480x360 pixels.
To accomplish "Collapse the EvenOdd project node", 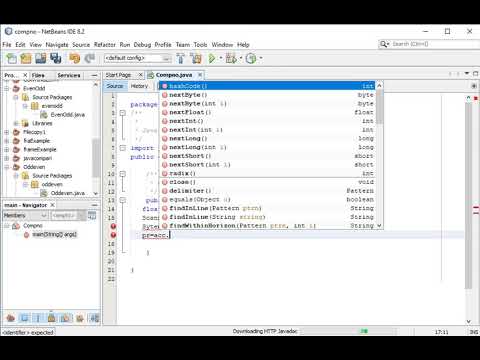I will click(x=6, y=89).
